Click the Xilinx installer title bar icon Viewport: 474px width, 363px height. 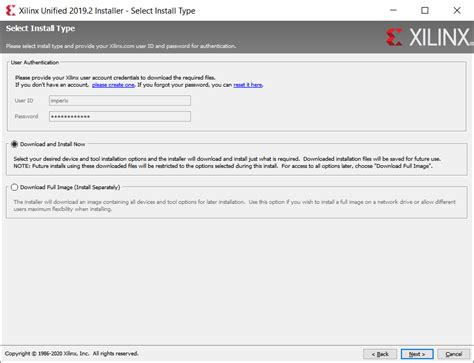[x=10, y=11]
